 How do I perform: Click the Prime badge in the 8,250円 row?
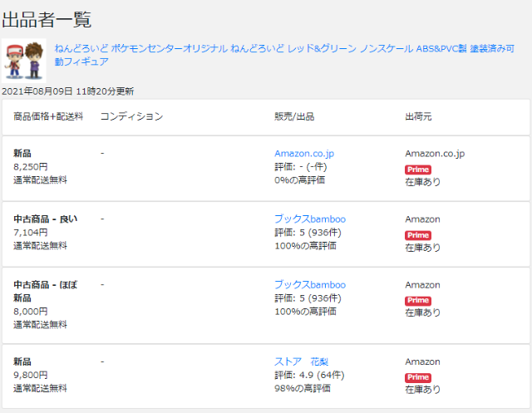coord(418,170)
